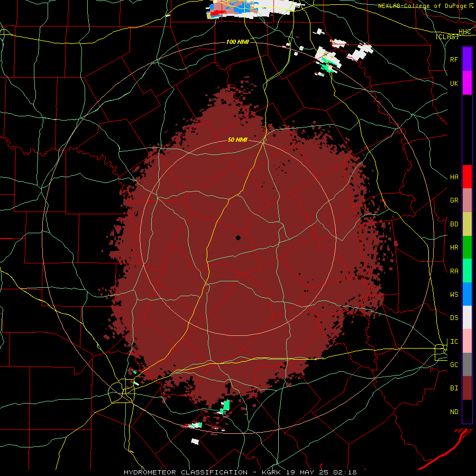Click the 100 NMI range ring label
Screen dimensions: 476x476
[x=237, y=42]
